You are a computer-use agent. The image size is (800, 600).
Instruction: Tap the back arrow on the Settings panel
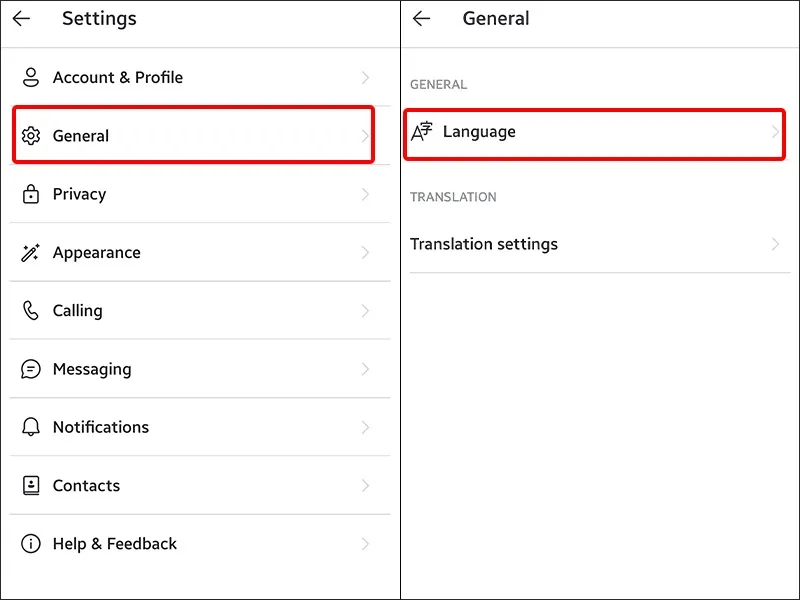coord(22,18)
